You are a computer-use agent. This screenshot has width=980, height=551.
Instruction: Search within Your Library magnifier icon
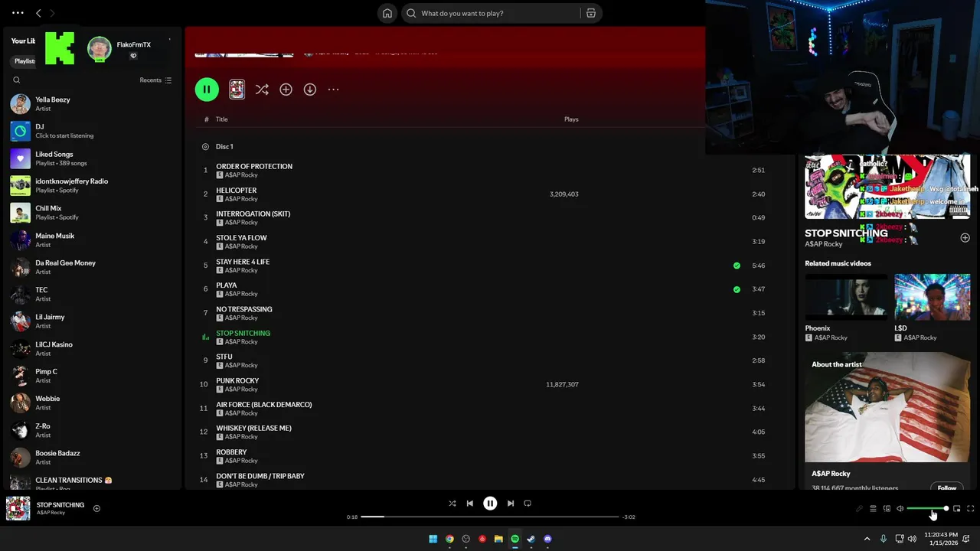tap(17, 80)
